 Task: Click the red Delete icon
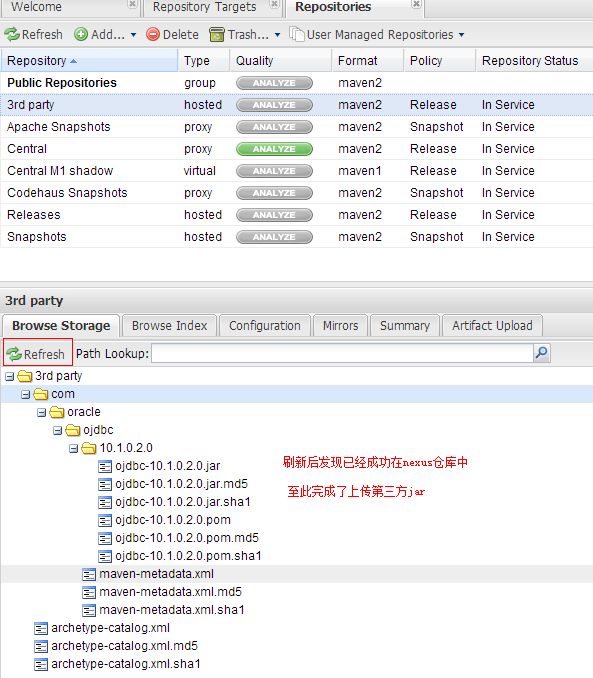153,34
